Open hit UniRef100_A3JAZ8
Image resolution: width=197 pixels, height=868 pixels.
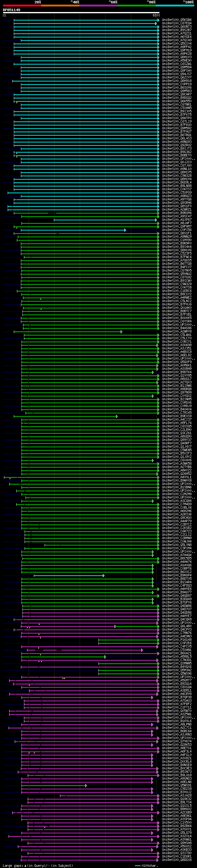coord(177,796)
